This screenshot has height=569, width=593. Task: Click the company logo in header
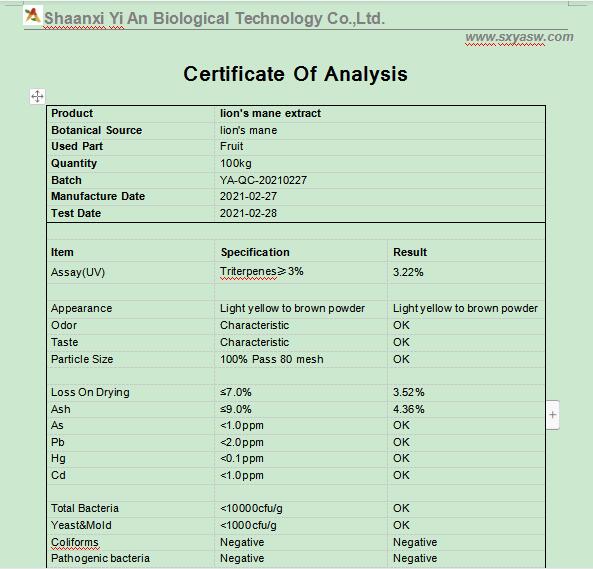32,16
